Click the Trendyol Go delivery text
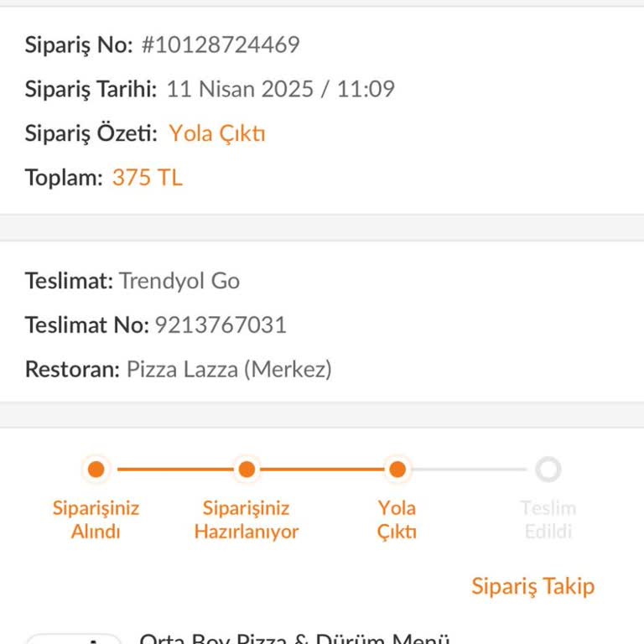644x644 pixels. point(179,281)
